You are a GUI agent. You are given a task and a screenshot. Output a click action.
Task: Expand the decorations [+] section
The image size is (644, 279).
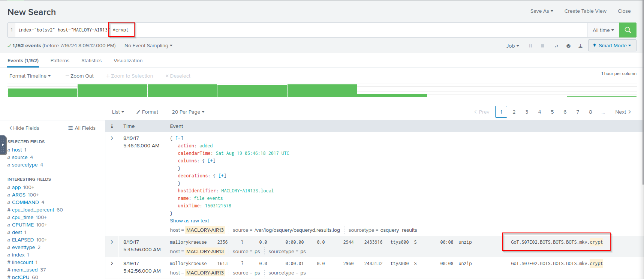point(222,175)
